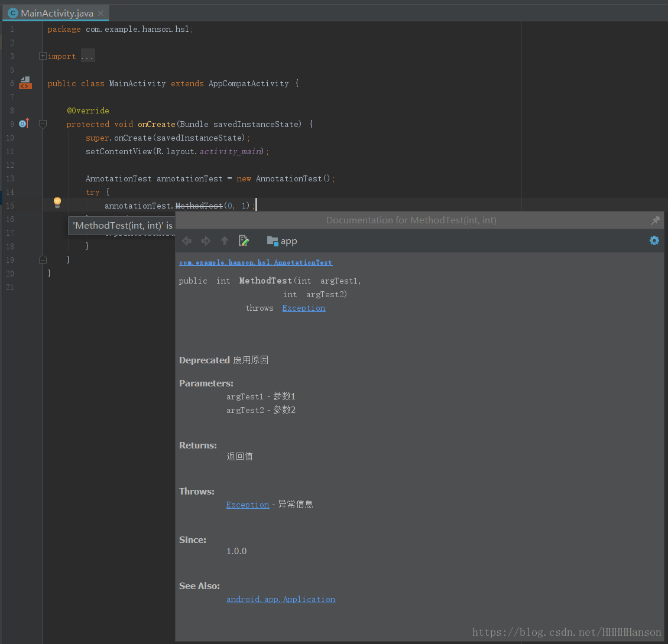Collapse the fold end marker at line 19
The height and width of the screenshot is (644, 668).
(x=43, y=259)
